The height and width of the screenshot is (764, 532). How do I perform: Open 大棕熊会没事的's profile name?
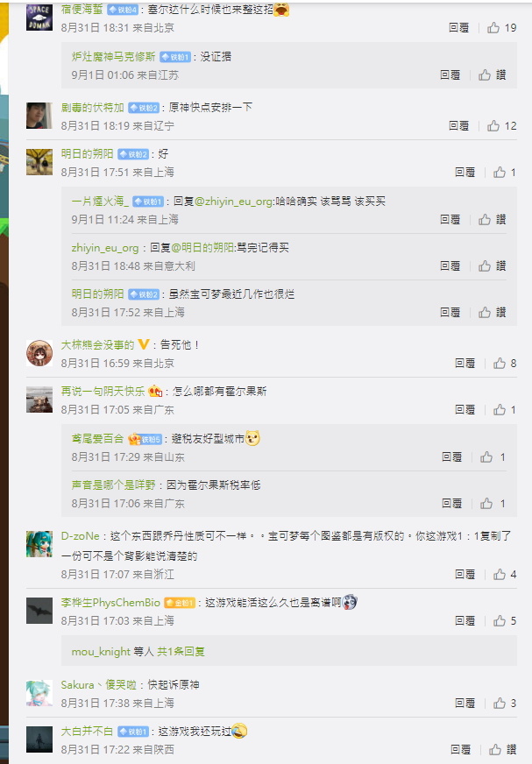(x=97, y=345)
